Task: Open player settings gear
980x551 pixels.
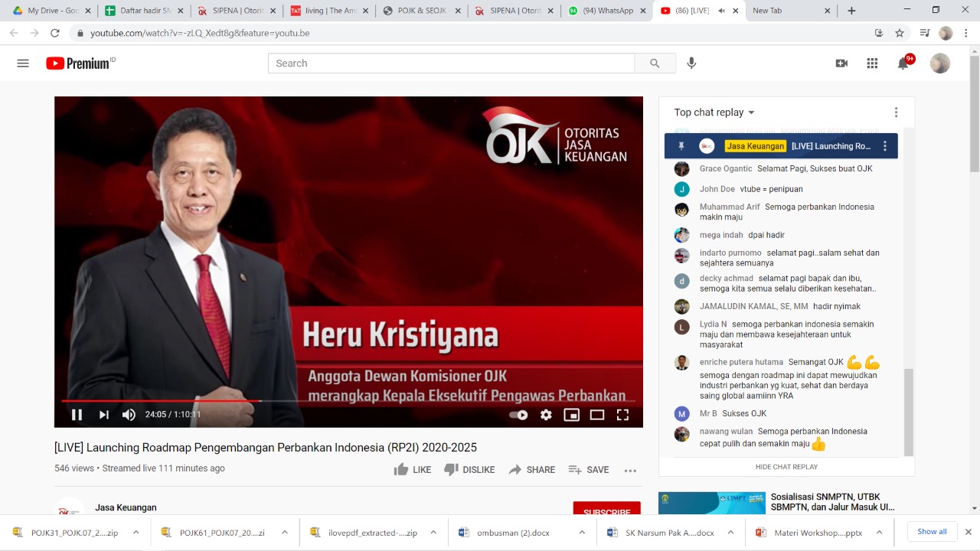Action: 546,415
